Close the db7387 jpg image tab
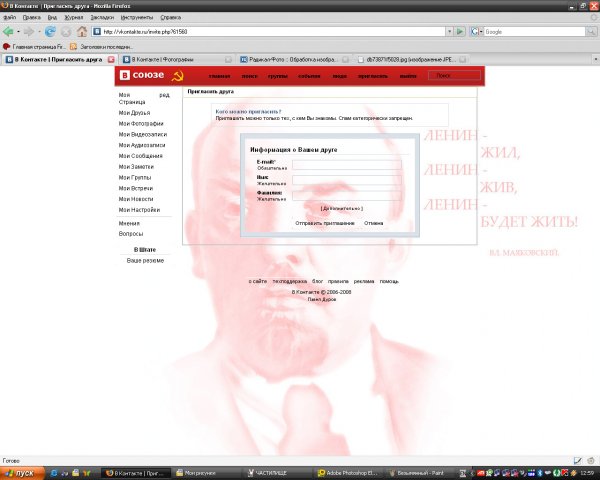Screen dimensions: 600x480 [x=463, y=60]
